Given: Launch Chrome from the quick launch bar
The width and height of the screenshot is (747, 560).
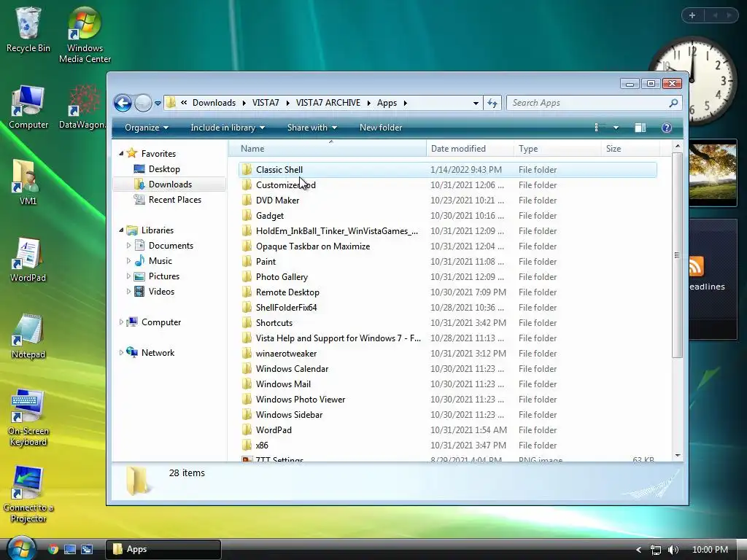Looking at the screenshot, I should pyautogui.click(x=53, y=549).
